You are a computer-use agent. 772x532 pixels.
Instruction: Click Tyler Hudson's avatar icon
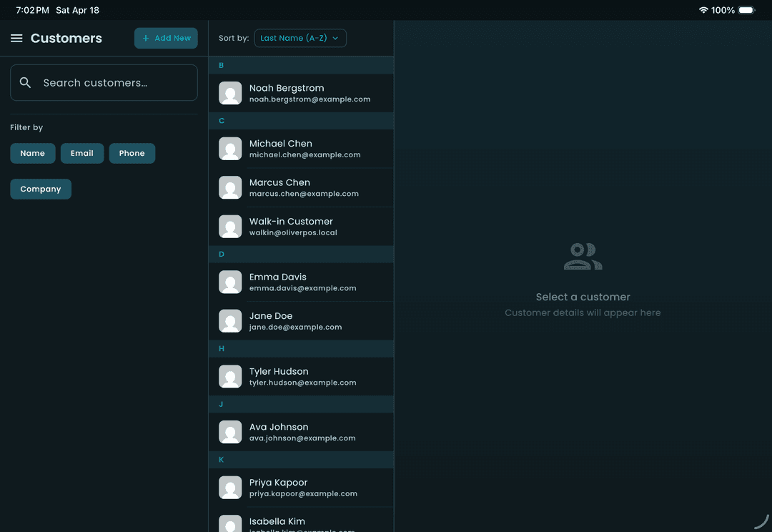pos(230,376)
